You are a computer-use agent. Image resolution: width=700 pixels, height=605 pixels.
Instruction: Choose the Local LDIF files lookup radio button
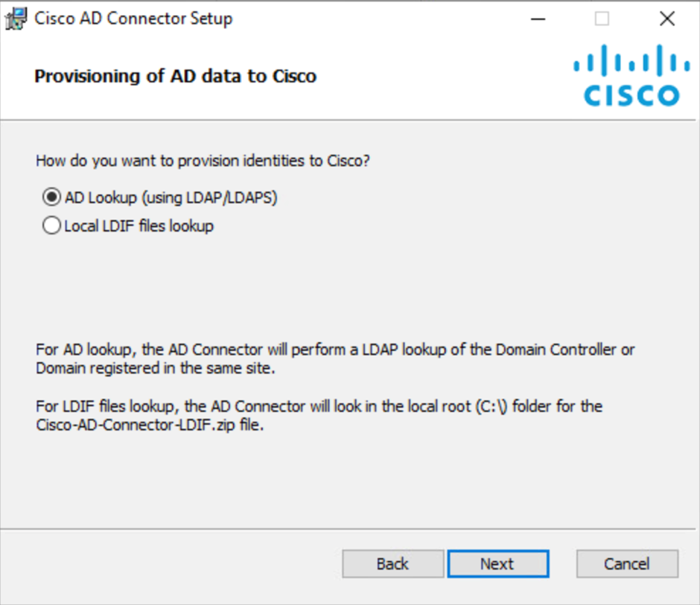[x=52, y=226]
